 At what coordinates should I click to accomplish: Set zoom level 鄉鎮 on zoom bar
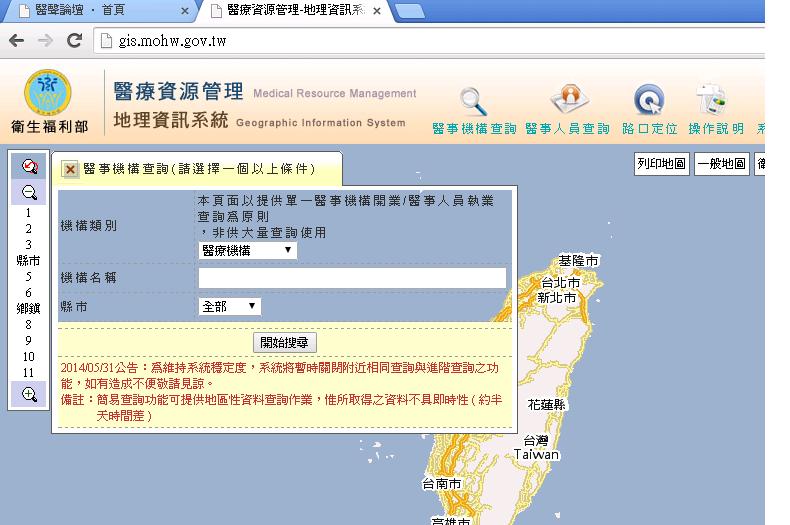pyautogui.click(x=29, y=308)
